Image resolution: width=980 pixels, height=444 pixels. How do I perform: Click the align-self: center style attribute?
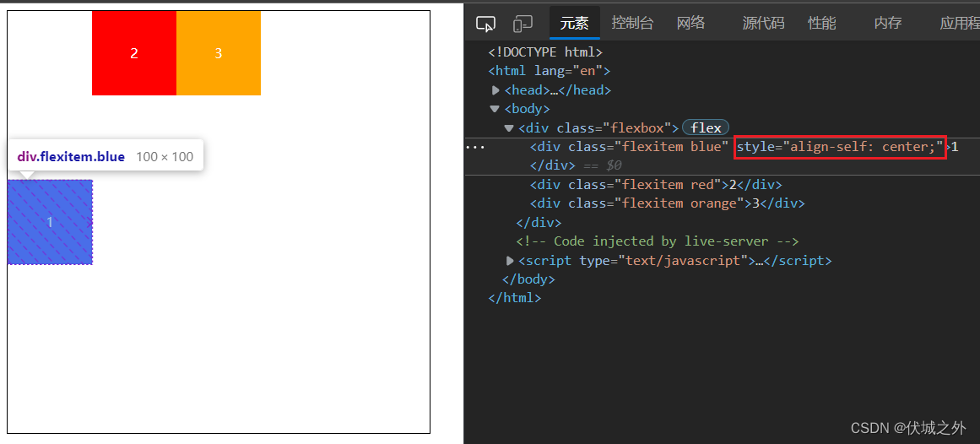point(840,147)
